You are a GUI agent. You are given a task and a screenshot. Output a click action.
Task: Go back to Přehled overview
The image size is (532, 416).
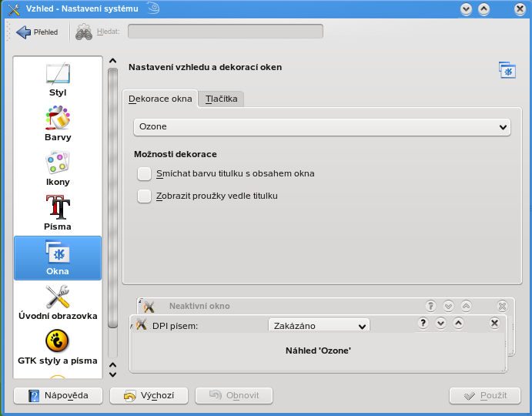37,32
